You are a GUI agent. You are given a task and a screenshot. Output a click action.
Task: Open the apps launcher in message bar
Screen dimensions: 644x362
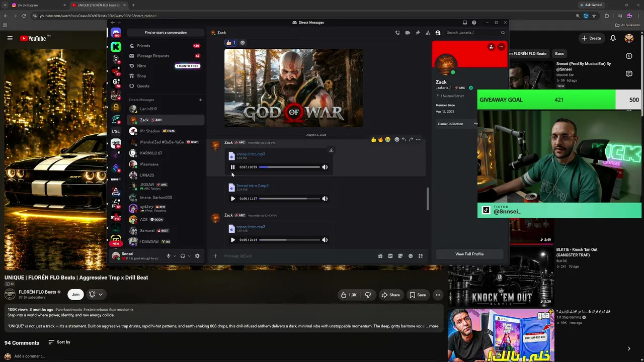coord(421,256)
